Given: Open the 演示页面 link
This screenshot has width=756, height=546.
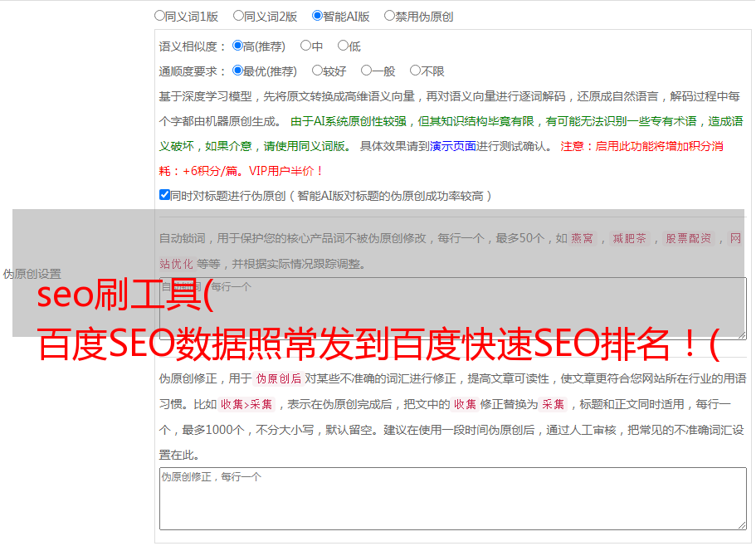Looking at the screenshot, I should 453,146.
